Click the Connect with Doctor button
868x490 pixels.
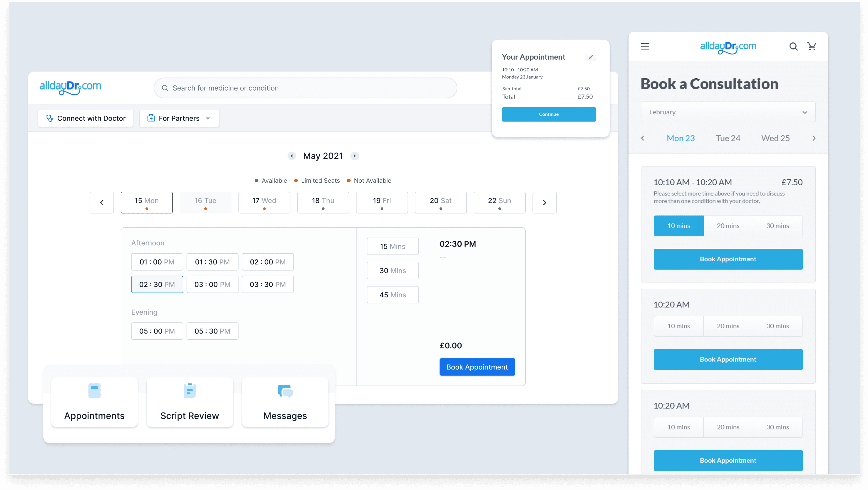pyautogui.click(x=86, y=118)
